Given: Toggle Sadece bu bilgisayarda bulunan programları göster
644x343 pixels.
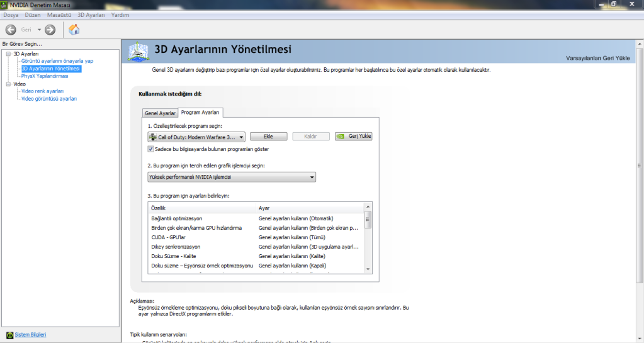Looking at the screenshot, I should [x=150, y=149].
